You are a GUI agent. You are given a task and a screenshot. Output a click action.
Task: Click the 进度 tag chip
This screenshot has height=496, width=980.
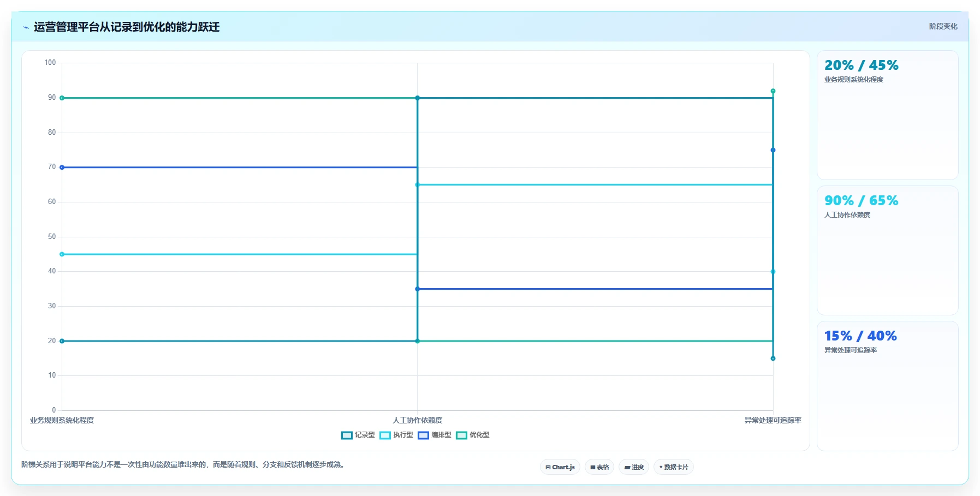coord(634,467)
